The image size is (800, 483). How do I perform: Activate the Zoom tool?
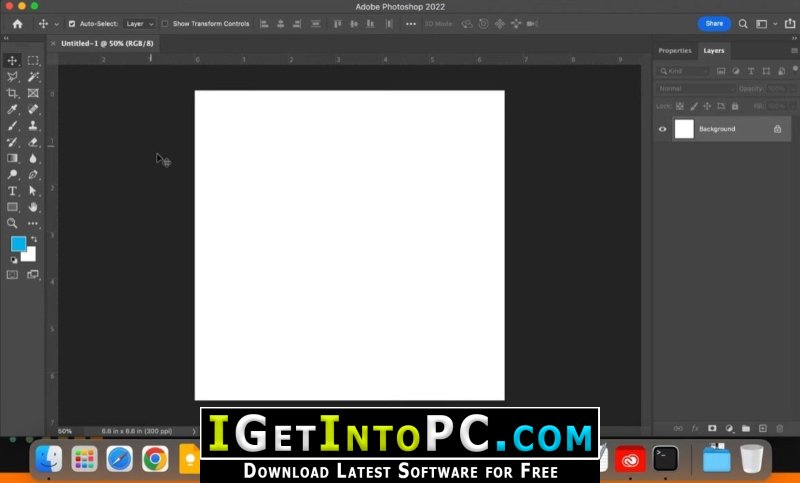click(12, 223)
